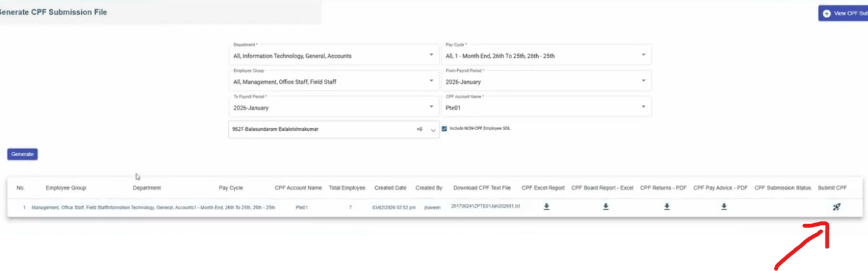The height and width of the screenshot is (271, 868).
Task: Click the plus icon on View CPF button
Action: (827, 13)
